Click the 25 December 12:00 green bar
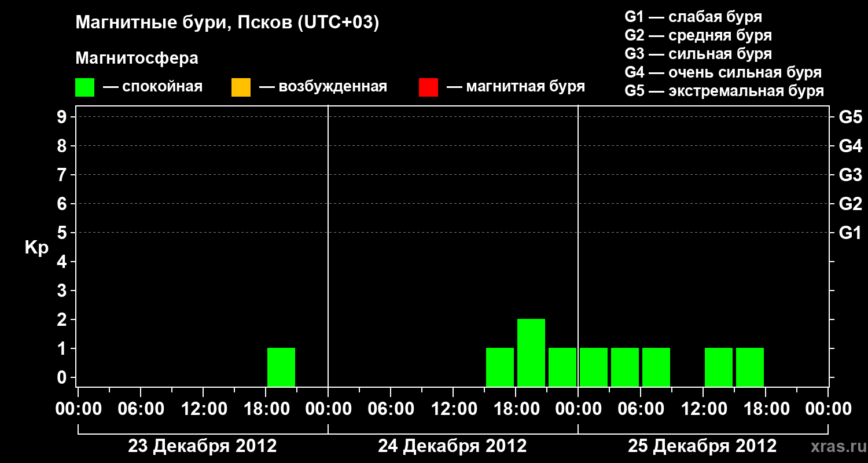The height and width of the screenshot is (463, 868). (719, 367)
